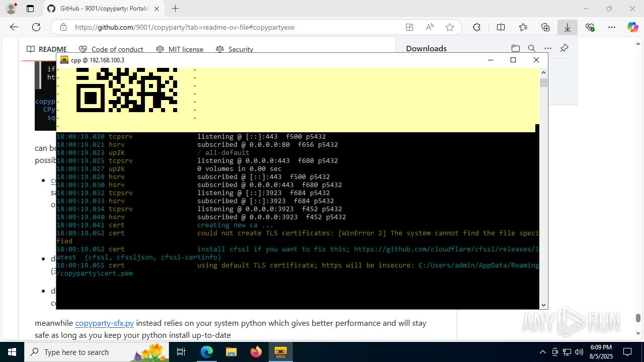
Task: Search downloads in Downloads panel
Action: click(x=531, y=48)
